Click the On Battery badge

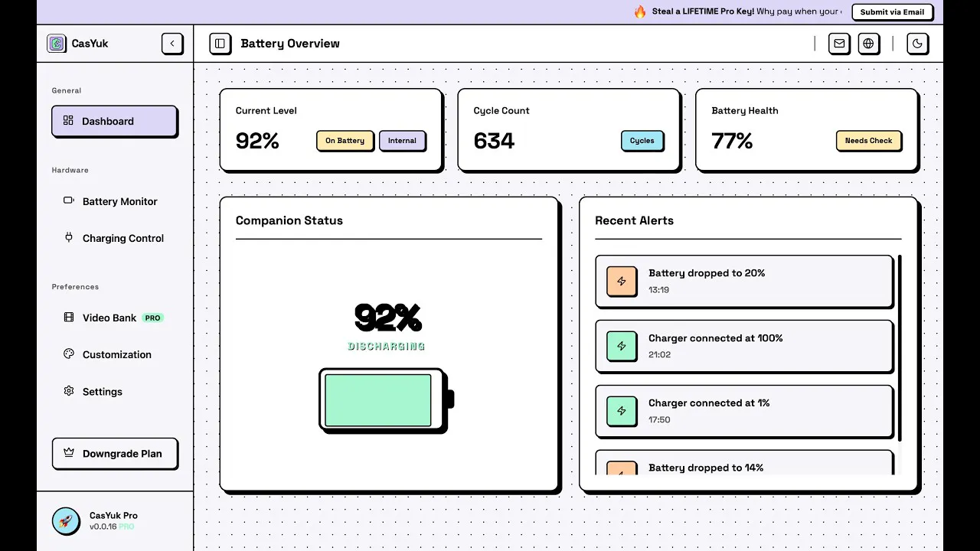click(345, 141)
